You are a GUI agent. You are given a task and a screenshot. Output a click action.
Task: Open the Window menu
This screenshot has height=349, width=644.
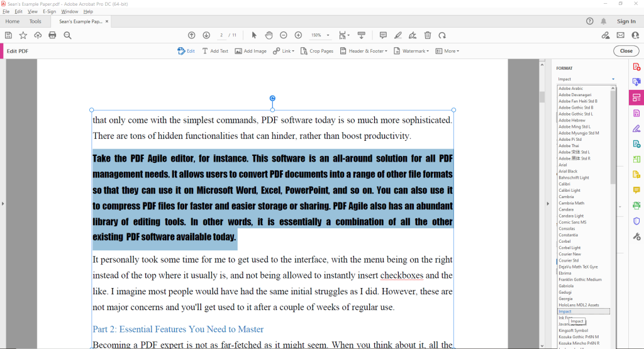[69, 11]
